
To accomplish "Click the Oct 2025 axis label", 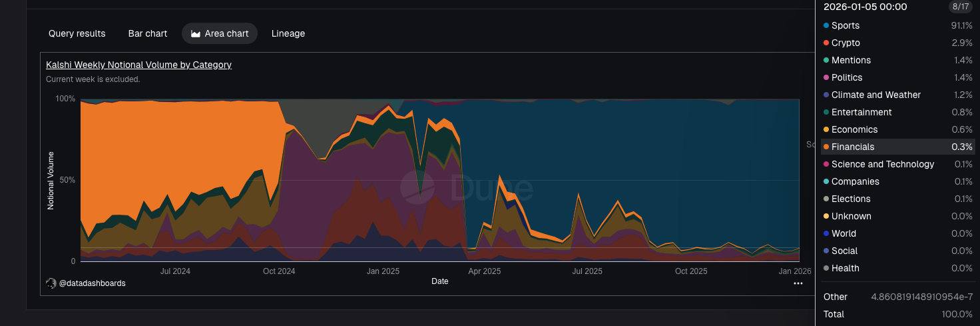I will (691, 271).
